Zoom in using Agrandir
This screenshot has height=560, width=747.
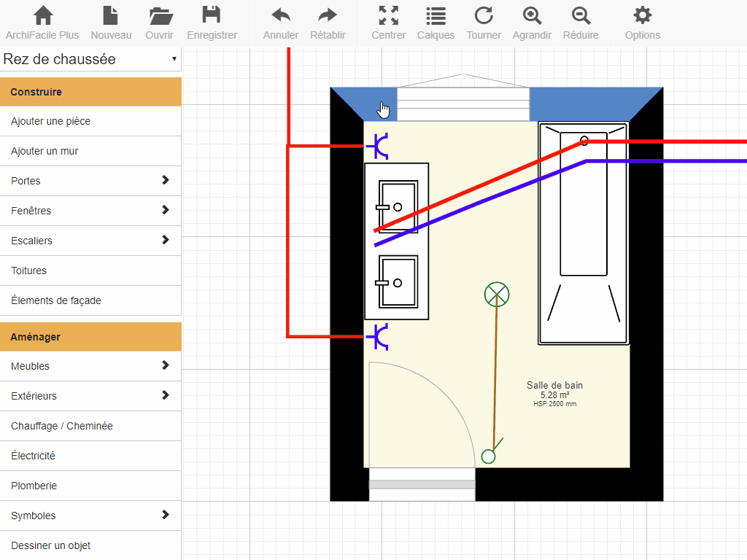point(533,23)
